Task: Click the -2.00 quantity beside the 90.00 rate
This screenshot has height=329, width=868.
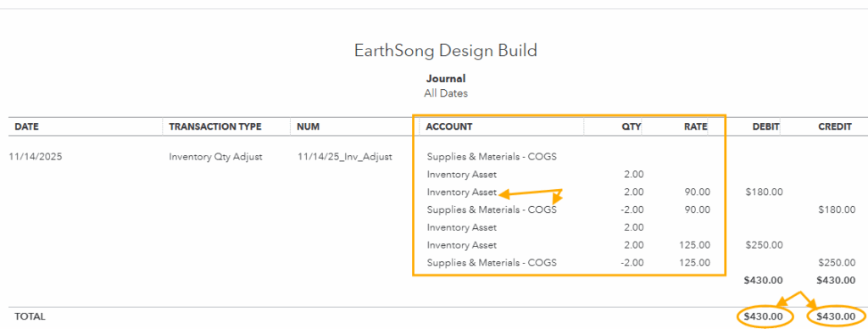Action: (632, 210)
